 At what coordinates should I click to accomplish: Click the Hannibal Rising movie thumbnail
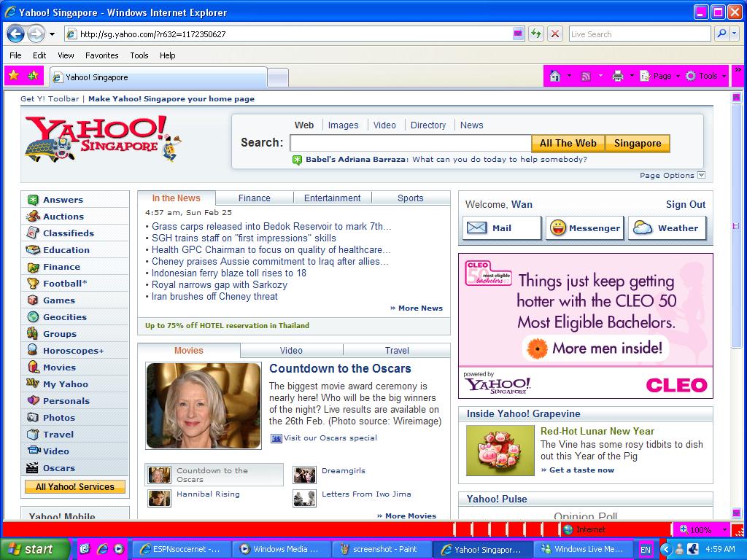point(159,498)
